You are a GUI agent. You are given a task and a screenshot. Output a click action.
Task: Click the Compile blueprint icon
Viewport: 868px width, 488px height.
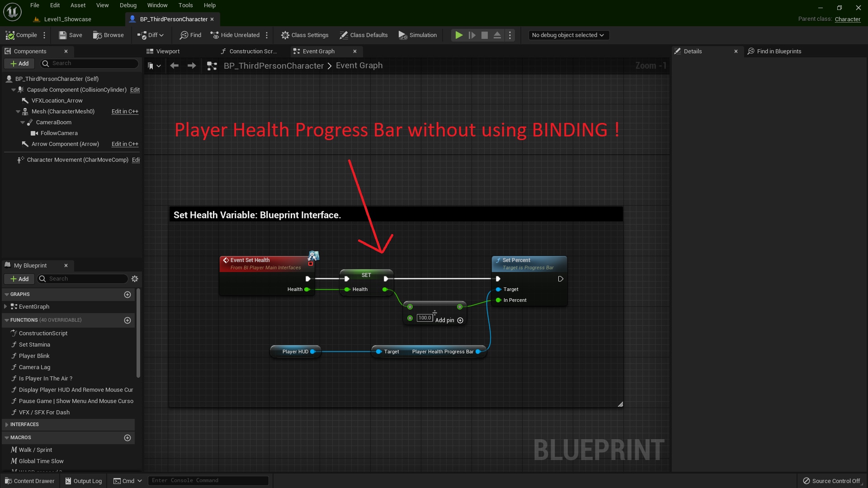coord(10,35)
